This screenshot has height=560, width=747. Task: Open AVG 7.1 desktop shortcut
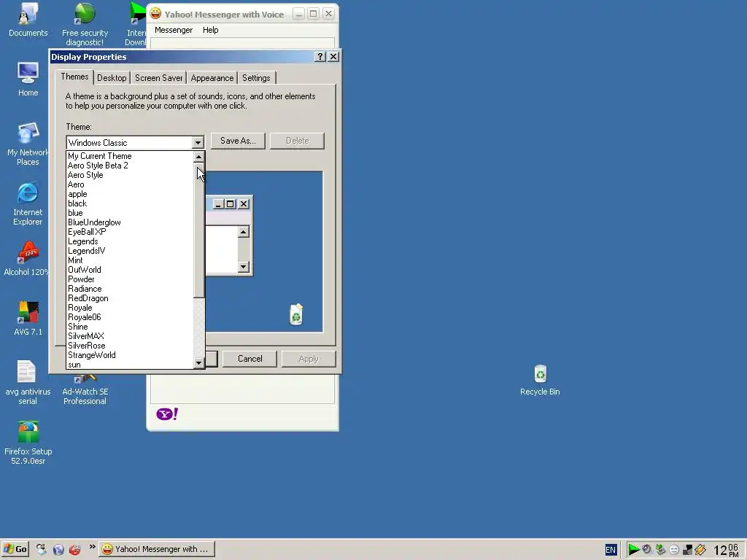pyautogui.click(x=28, y=318)
